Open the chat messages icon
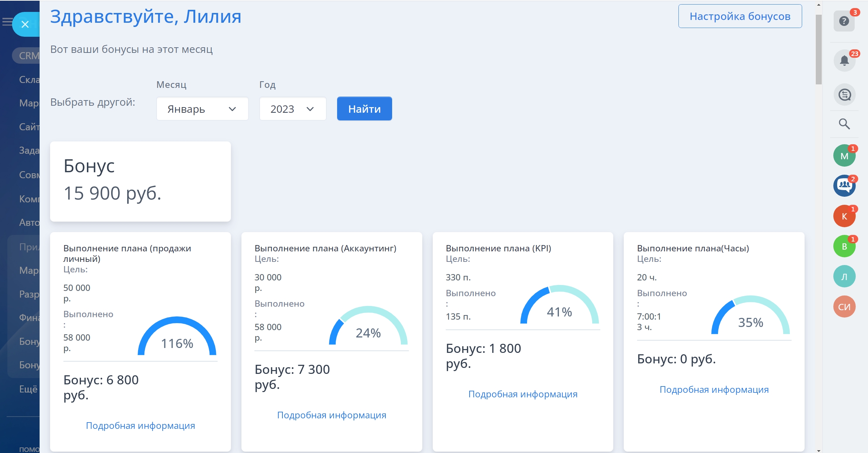This screenshot has height=453, width=868. click(844, 95)
